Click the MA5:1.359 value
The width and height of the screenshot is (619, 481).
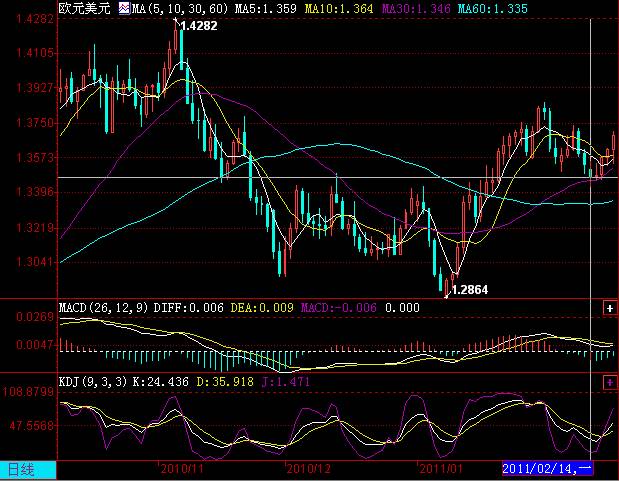point(265,8)
